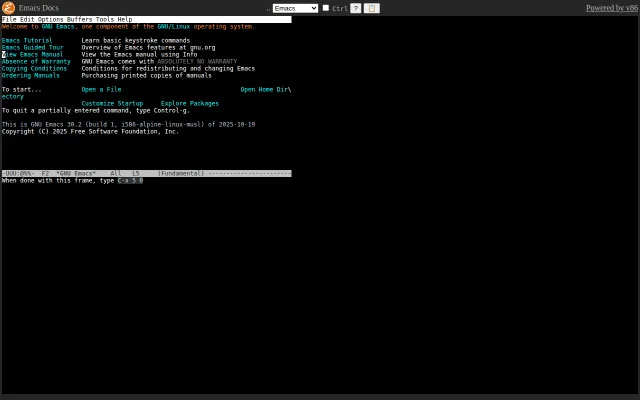Click the F2 frame indicator in mode line
640x400 pixels.
[x=45, y=173]
